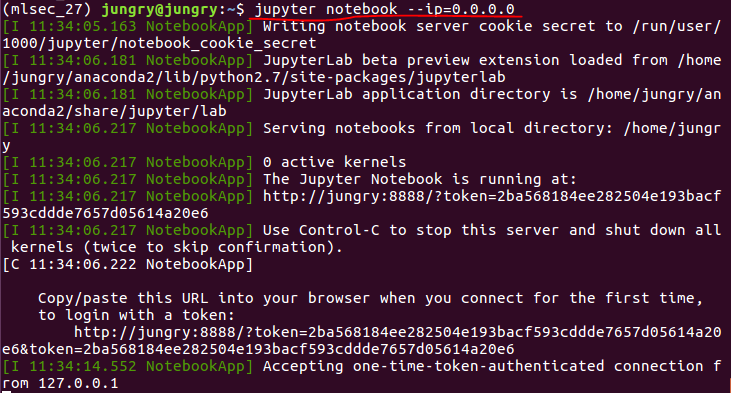Viewport: 731px width, 393px height.
Task: Open the URL after the '11:34:06.217 NotebookApp]' tag
Action: [x=492, y=196]
